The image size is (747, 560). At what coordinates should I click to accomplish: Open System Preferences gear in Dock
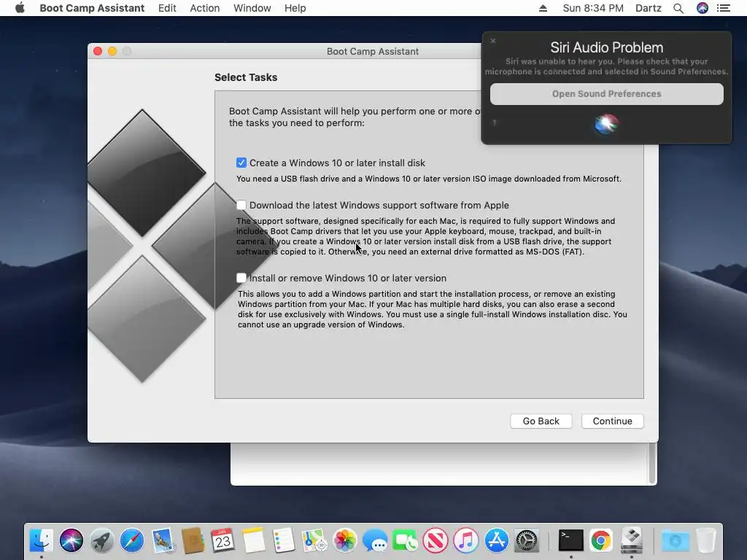point(527,540)
